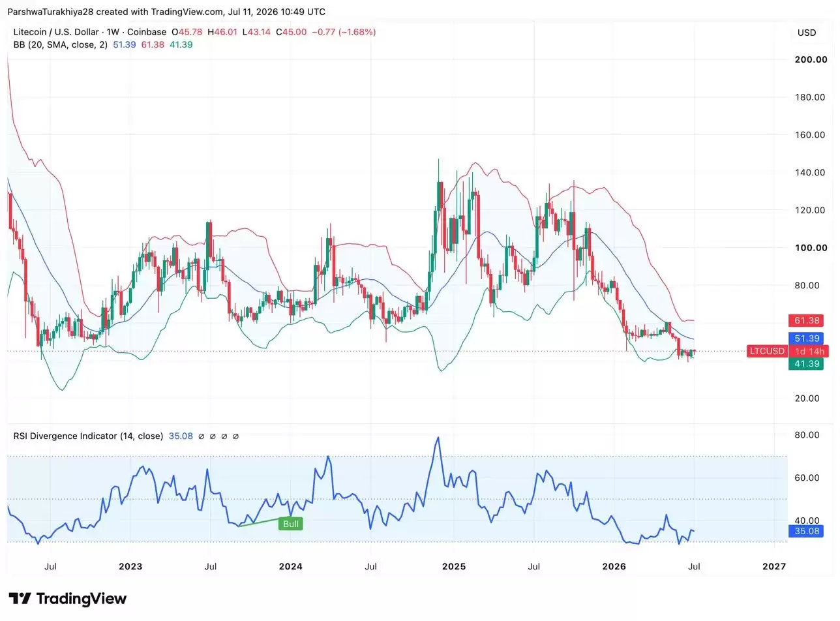The image size is (840, 621).
Task: Click the BB (20, SMA, close, 2) legend
Action: pos(61,44)
